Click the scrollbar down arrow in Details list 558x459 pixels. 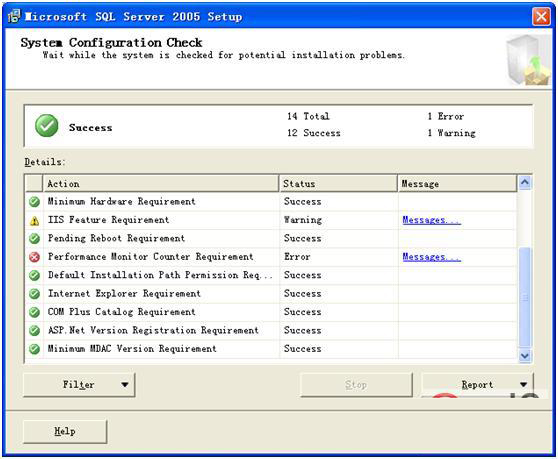click(x=525, y=355)
